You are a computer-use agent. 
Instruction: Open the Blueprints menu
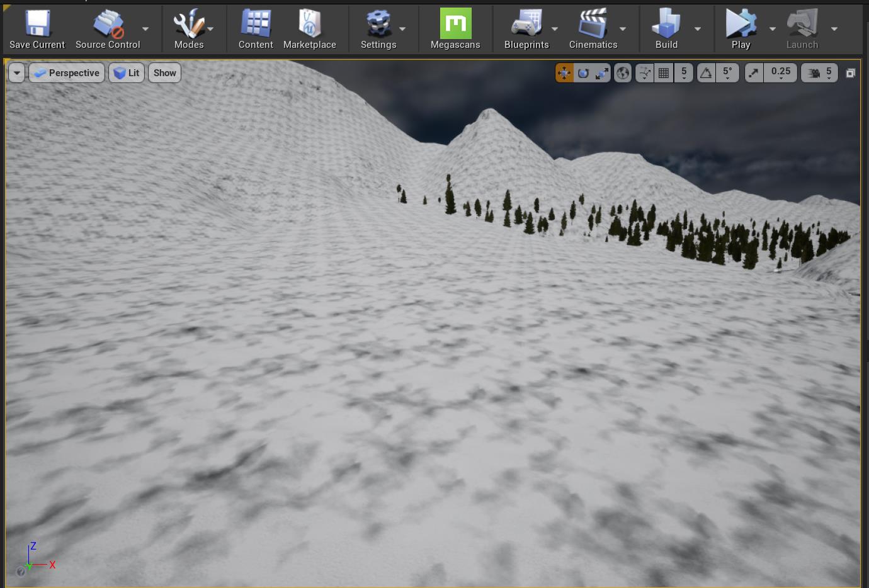click(526, 30)
